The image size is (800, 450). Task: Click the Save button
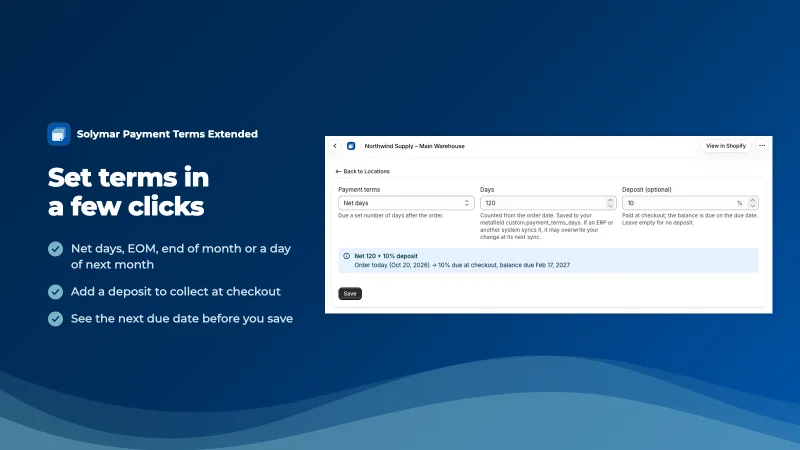350,293
